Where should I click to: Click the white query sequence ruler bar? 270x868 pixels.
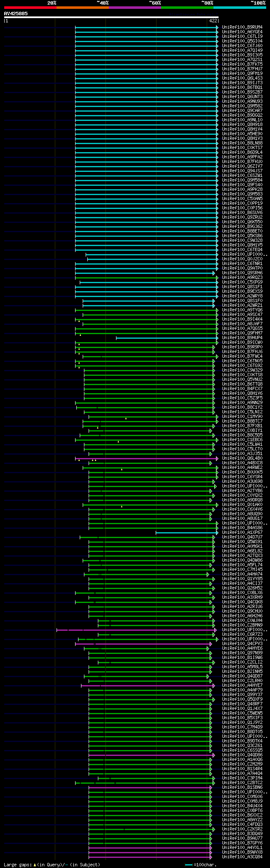click(111, 17)
